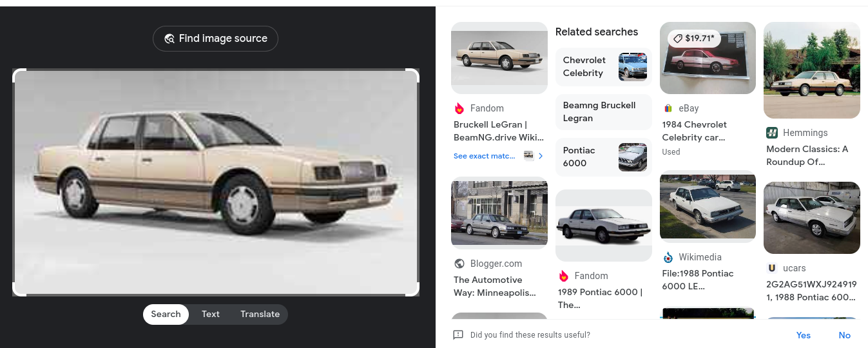
Task: Open the See exact matches link
Action: click(485, 156)
